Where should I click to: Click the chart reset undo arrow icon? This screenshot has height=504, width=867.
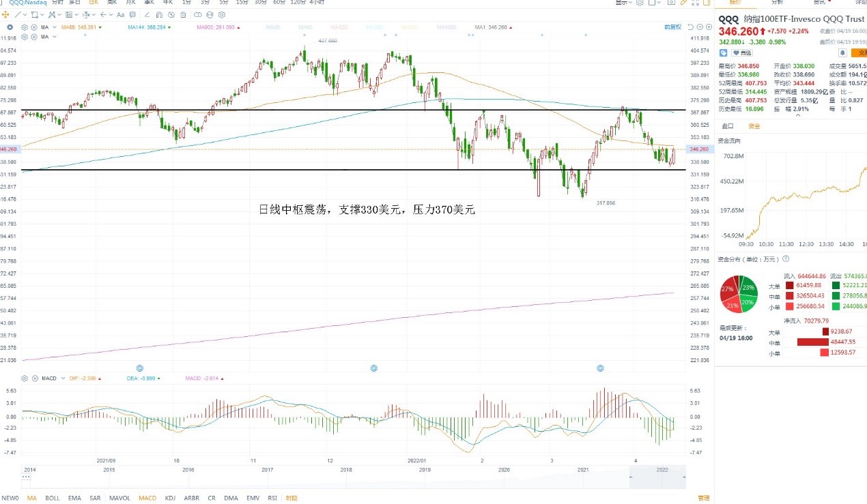click(x=690, y=27)
